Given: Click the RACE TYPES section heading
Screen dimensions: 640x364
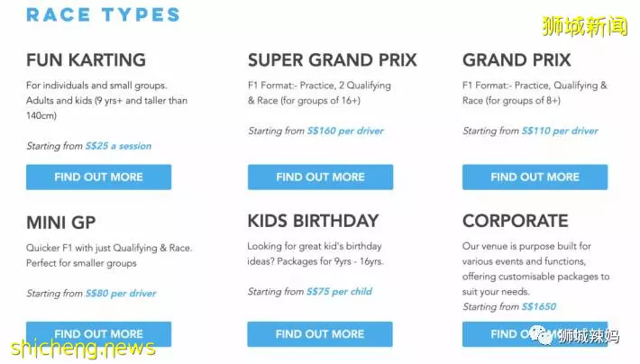Looking at the screenshot, I should 103,15.
